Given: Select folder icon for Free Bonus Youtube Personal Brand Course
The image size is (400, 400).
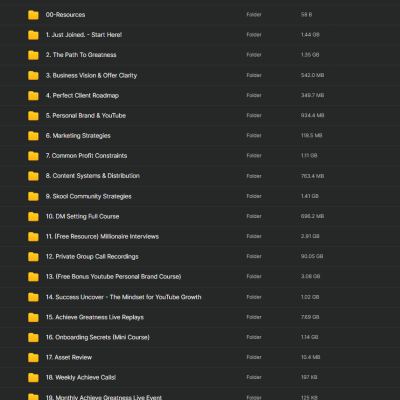Looking at the screenshot, I should pos(33,277).
